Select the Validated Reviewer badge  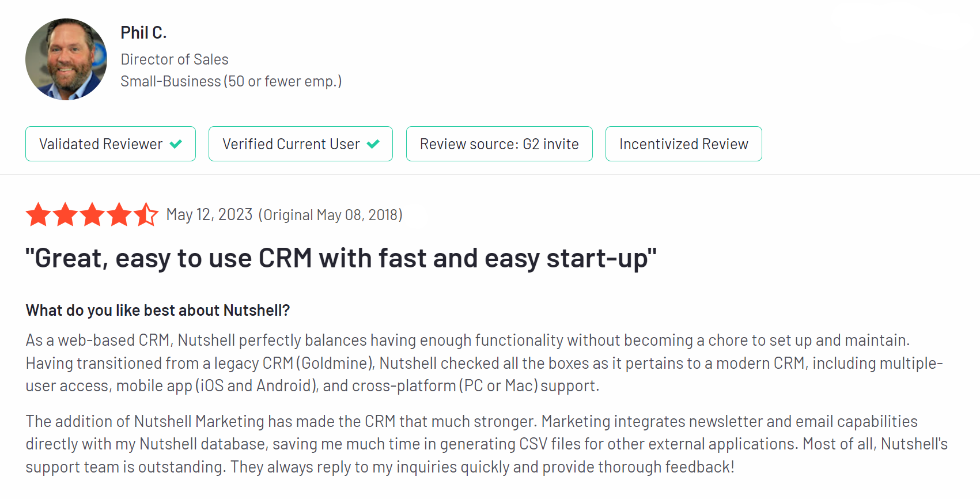coord(111,144)
